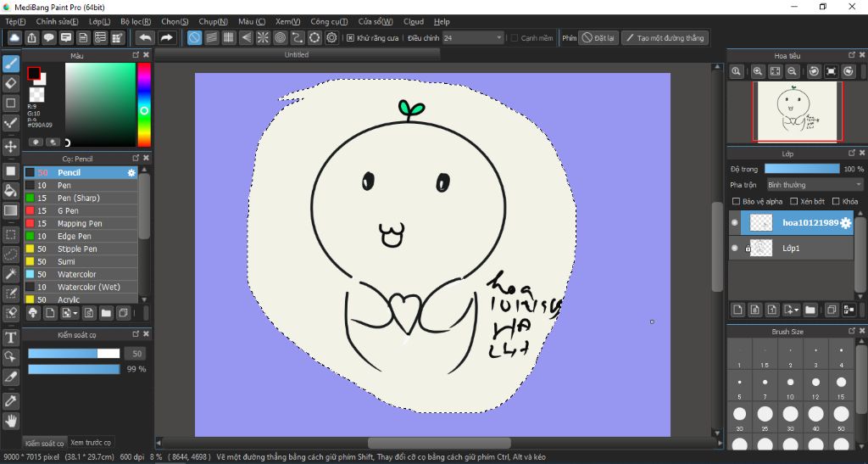Select the Watercolor (Wet) brush
This screenshot has height=464, width=868.
click(81, 287)
